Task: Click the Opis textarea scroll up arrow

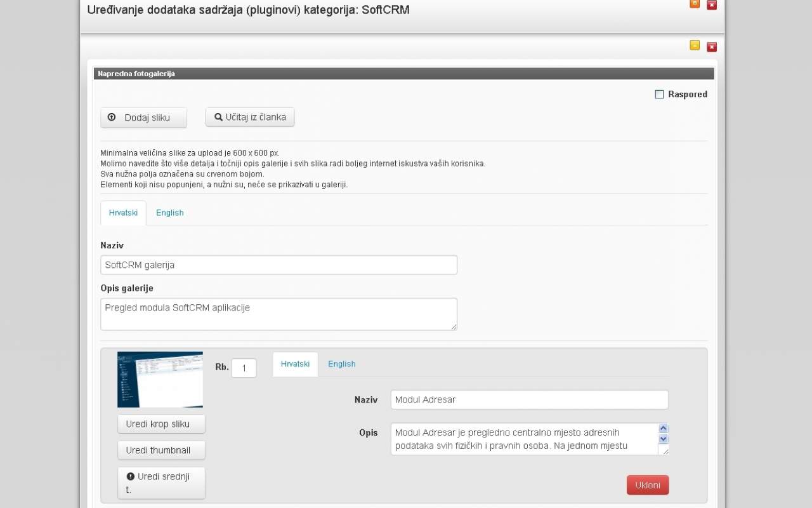Action: (664, 429)
